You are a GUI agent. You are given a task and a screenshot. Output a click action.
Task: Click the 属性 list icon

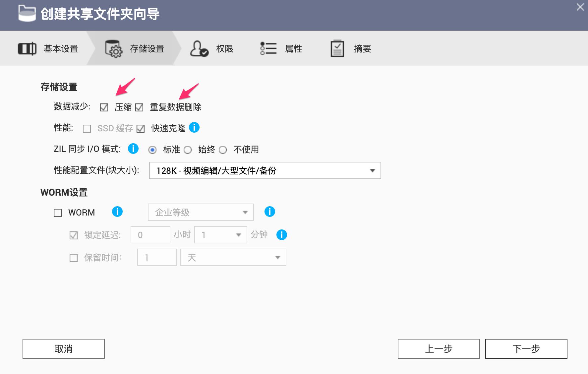coord(267,48)
